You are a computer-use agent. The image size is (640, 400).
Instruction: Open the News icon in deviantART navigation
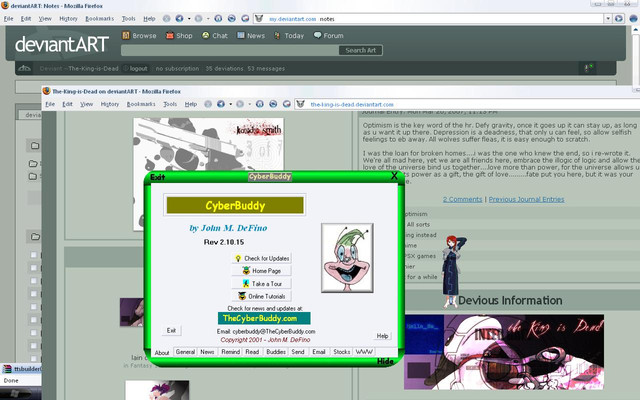[241, 36]
